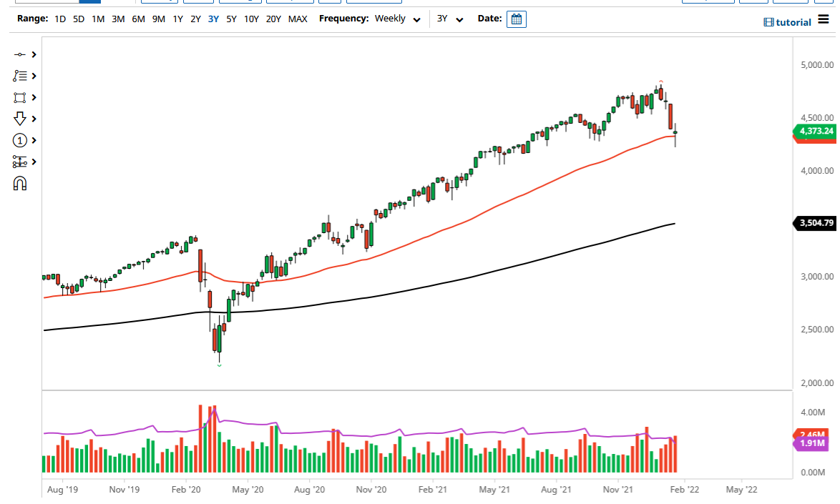The height and width of the screenshot is (504, 840).
Task: Open the calendar date picker
Action: coord(516,19)
